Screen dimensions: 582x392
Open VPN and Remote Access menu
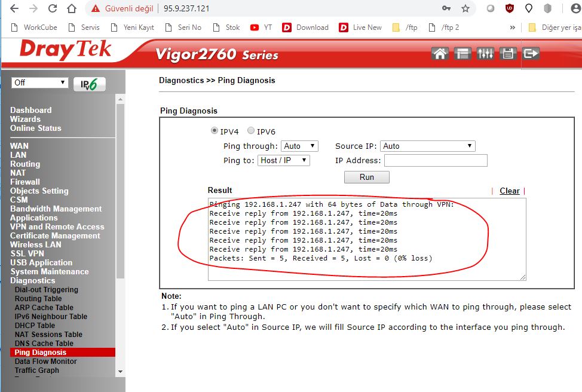tap(57, 226)
